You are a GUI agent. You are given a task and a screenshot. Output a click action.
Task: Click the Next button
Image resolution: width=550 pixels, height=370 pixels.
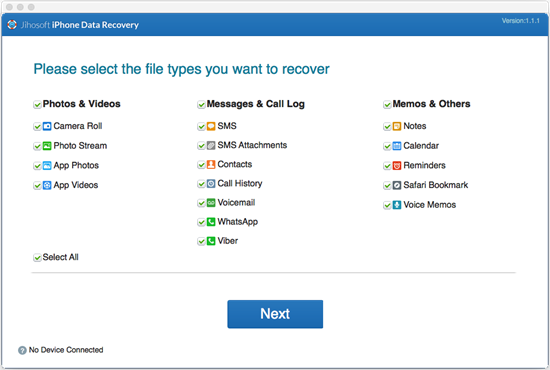click(275, 314)
